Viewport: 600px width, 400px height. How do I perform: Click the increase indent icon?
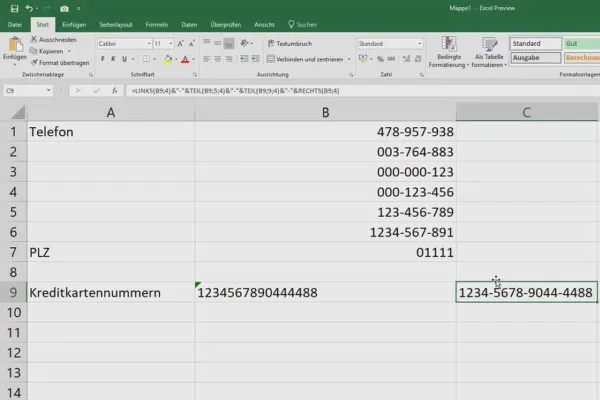pos(255,59)
